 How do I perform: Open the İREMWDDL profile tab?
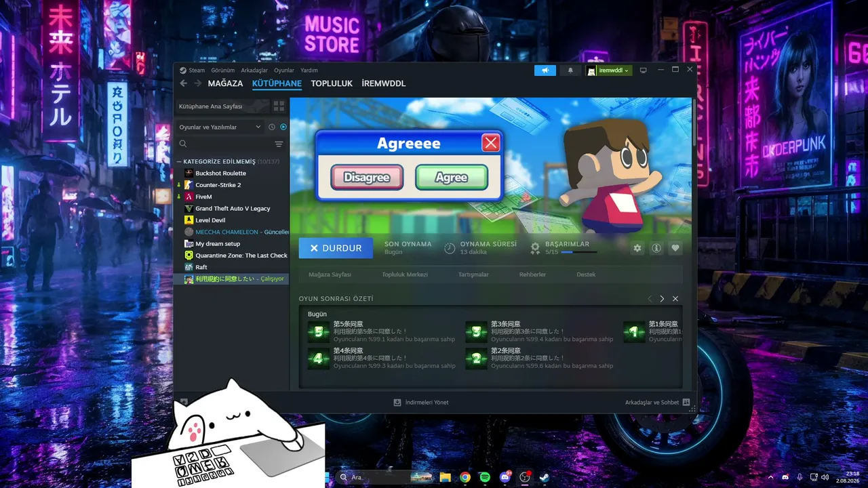[384, 83]
